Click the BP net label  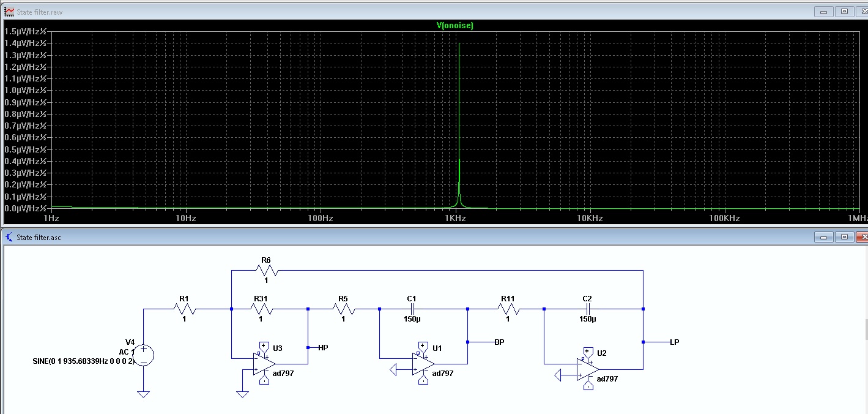tap(499, 342)
